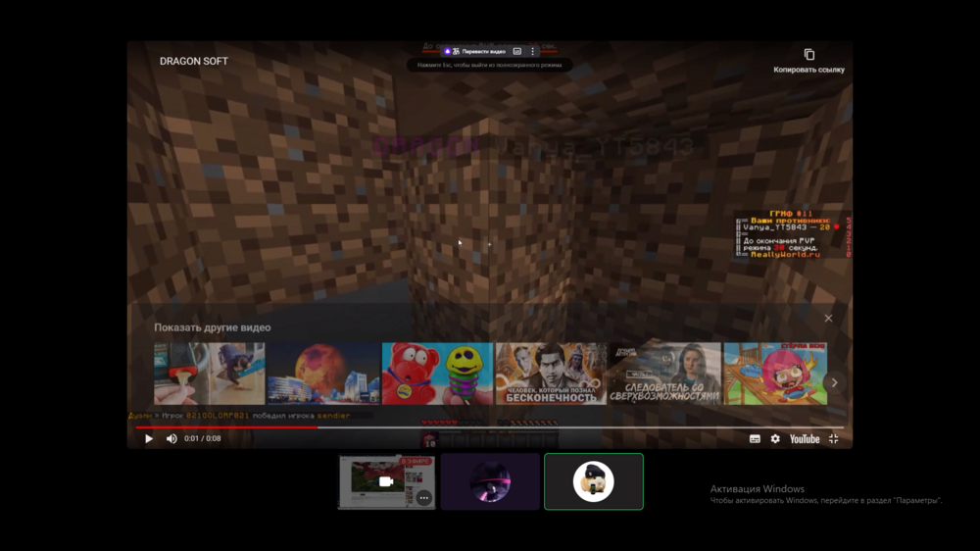Close the 'Показать другие видео' panel

[x=828, y=319]
